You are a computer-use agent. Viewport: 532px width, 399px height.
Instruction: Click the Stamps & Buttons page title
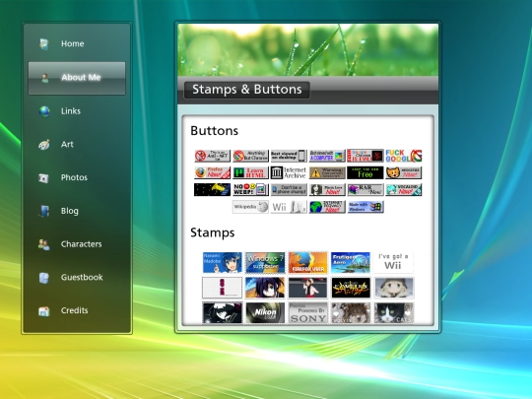(247, 90)
